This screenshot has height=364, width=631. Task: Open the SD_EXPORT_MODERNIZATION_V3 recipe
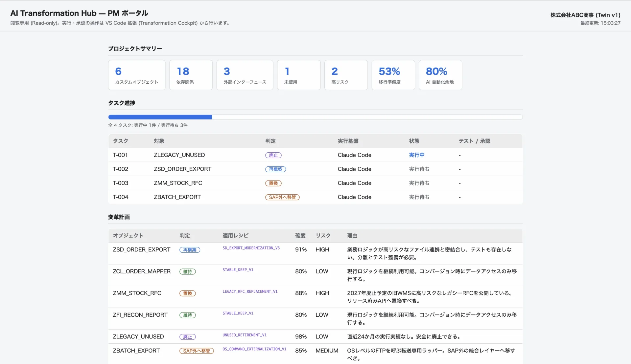pyautogui.click(x=251, y=248)
